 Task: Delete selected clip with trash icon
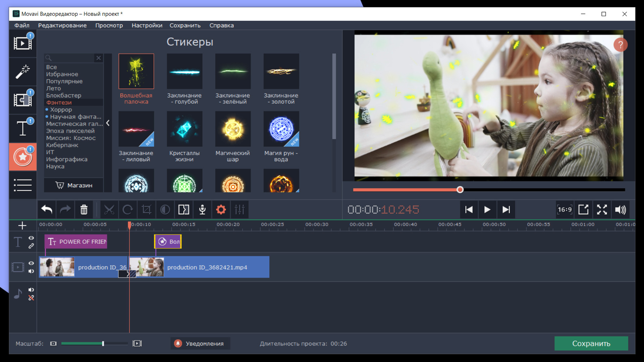[x=84, y=210]
